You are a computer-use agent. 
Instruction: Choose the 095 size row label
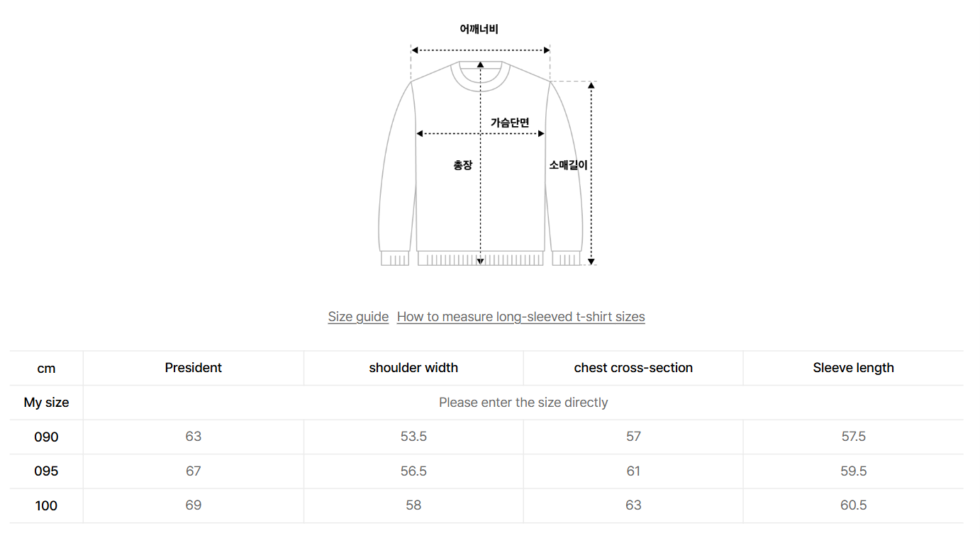46,471
